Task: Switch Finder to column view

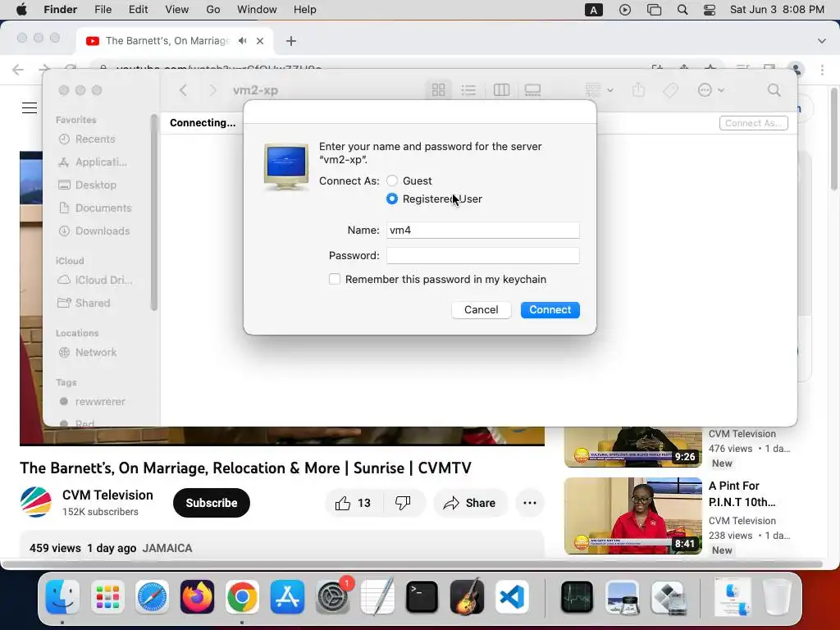Action: (x=501, y=90)
